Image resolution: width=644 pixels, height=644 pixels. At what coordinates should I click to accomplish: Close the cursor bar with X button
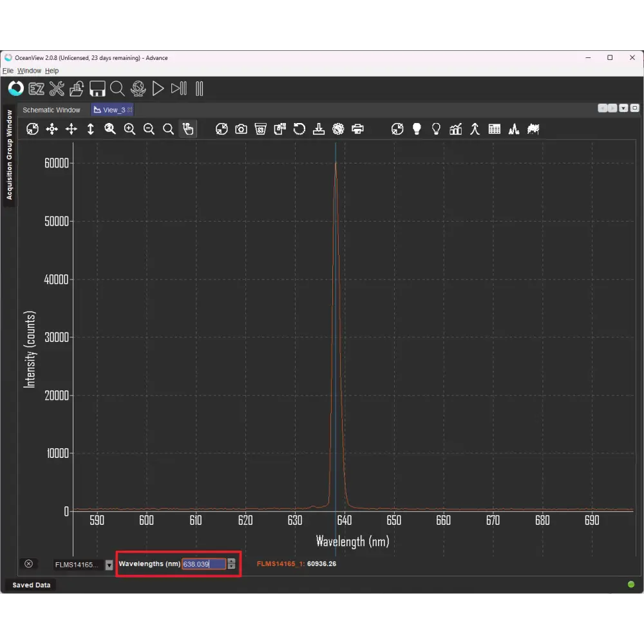29,564
